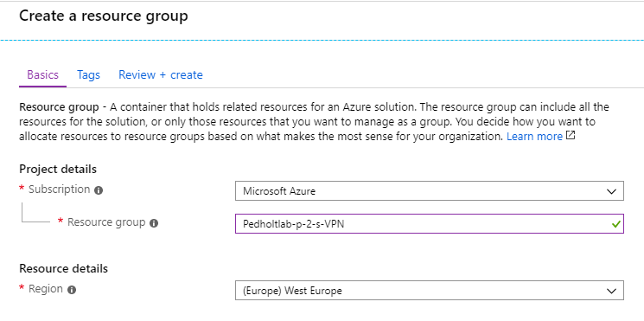The image size is (644, 321).
Task: Expand the Region dropdown chevron arrow
Action: [x=611, y=291]
